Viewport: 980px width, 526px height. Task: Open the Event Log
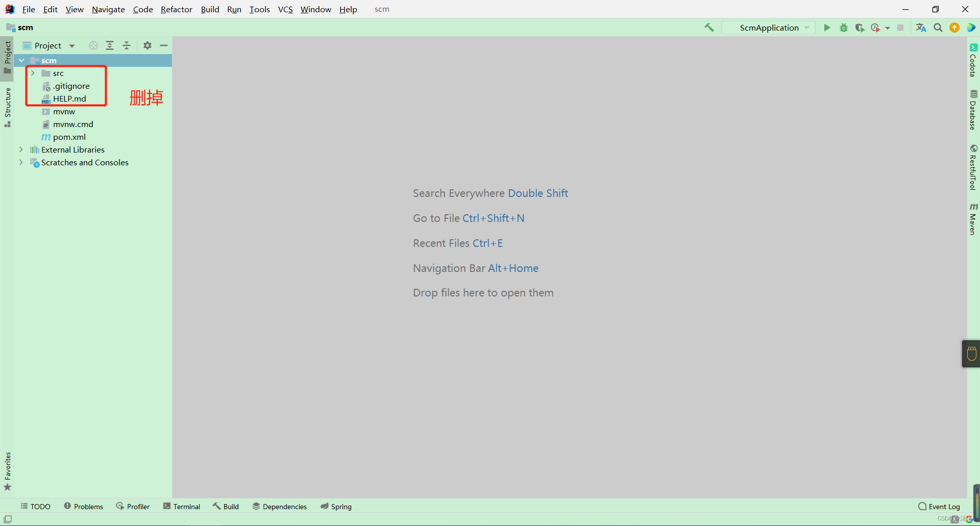click(x=939, y=506)
